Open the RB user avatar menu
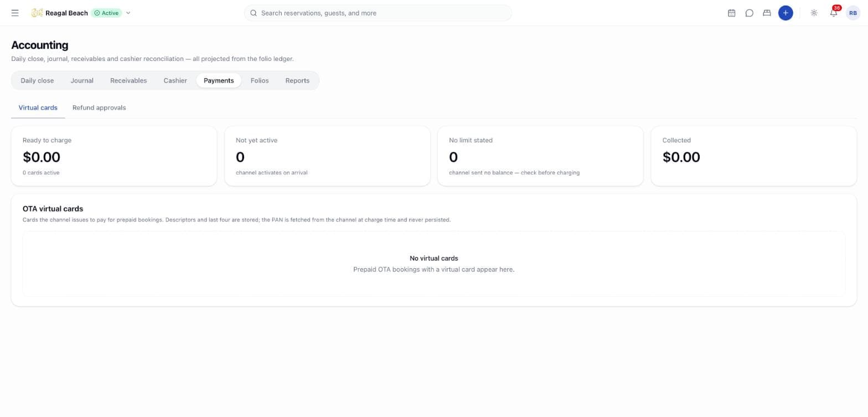This screenshot has height=417, width=868. (852, 13)
